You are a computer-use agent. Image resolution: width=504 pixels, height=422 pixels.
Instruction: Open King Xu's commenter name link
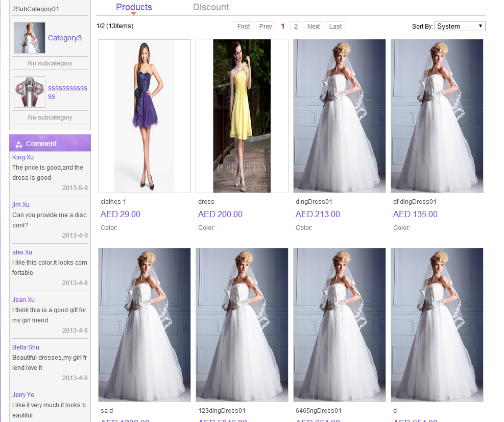(x=23, y=157)
